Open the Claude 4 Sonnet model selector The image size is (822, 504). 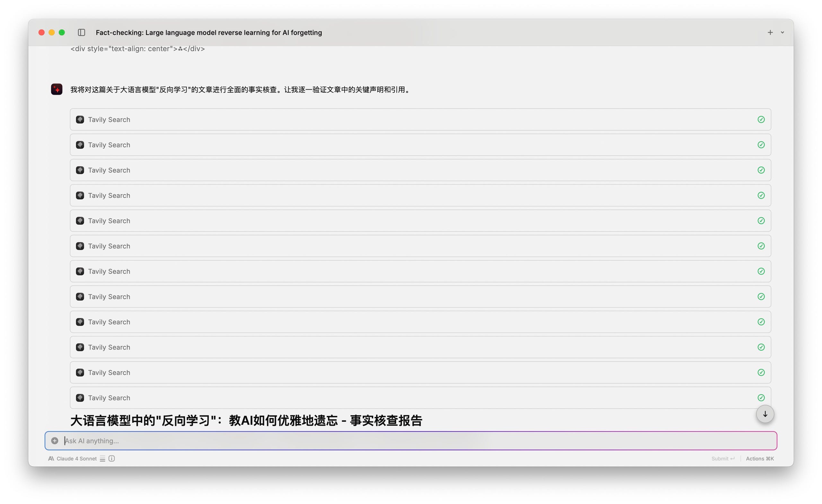point(76,459)
